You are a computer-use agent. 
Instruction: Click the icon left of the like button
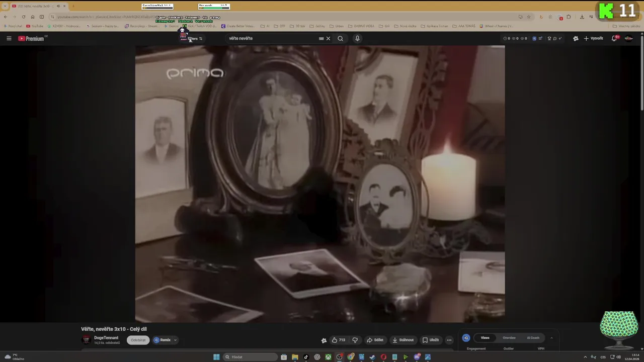324,340
